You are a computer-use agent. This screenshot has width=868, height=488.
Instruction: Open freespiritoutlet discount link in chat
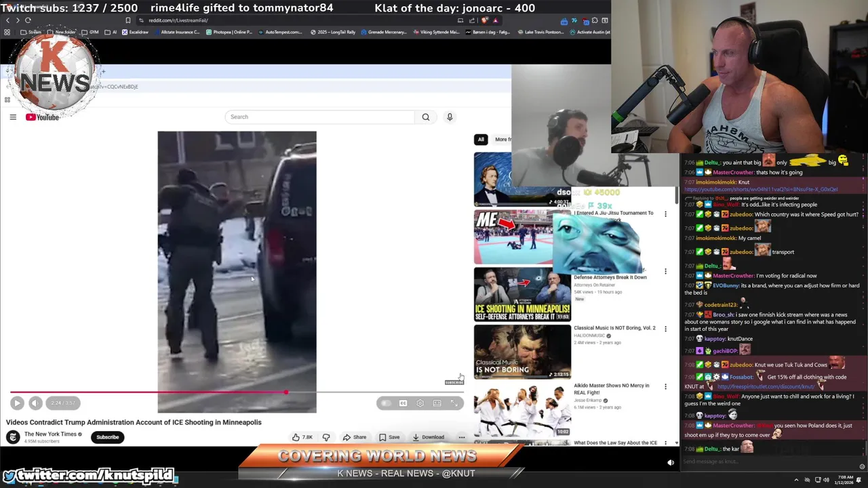tap(766, 386)
